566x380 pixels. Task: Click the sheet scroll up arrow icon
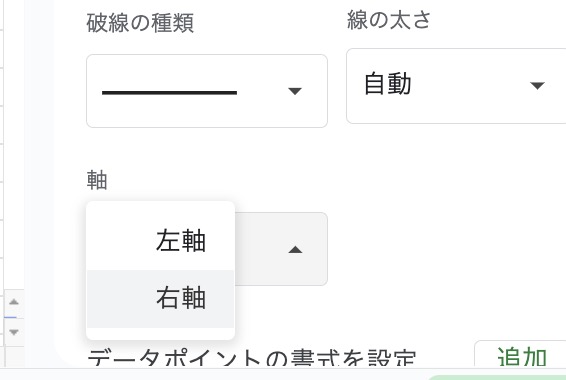point(14,302)
